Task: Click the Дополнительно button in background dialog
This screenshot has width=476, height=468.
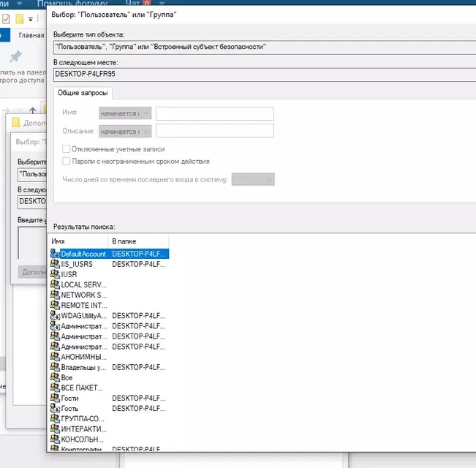Action: click(x=34, y=272)
